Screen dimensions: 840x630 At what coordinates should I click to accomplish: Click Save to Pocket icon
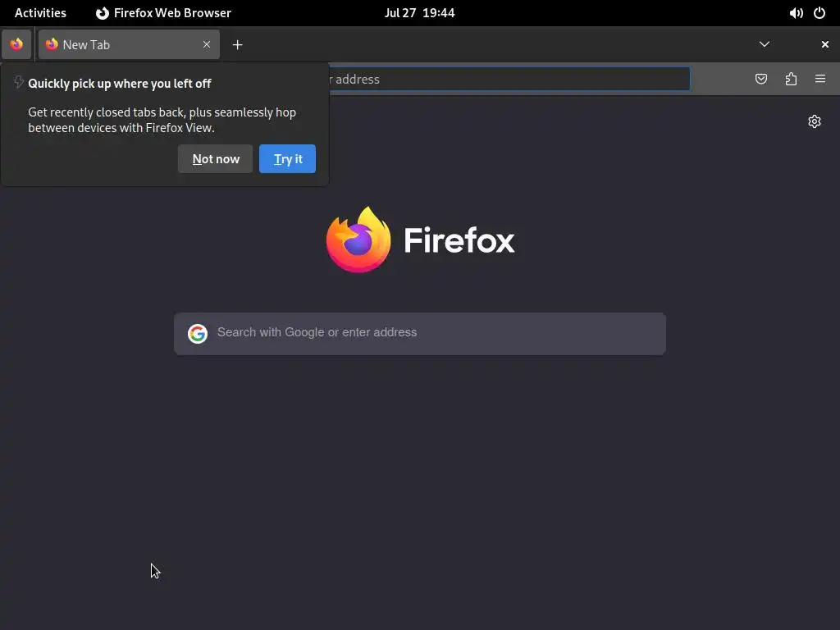[760, 80]
